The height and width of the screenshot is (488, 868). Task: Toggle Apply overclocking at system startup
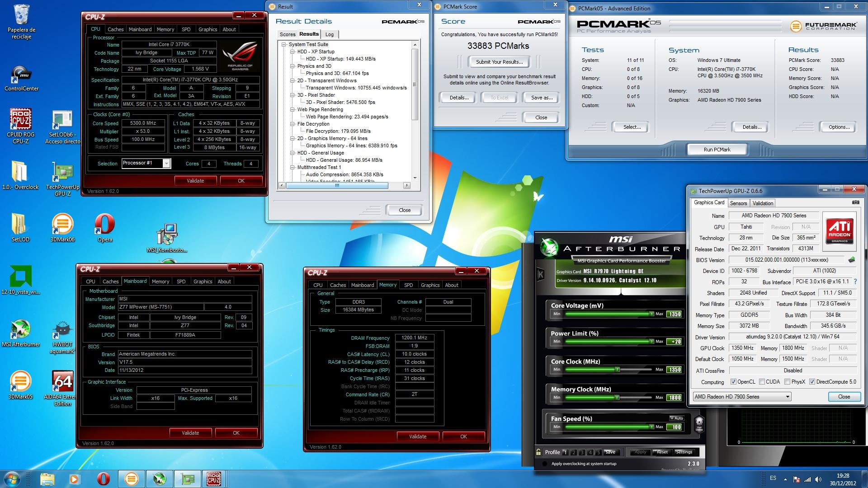[544, 464]
